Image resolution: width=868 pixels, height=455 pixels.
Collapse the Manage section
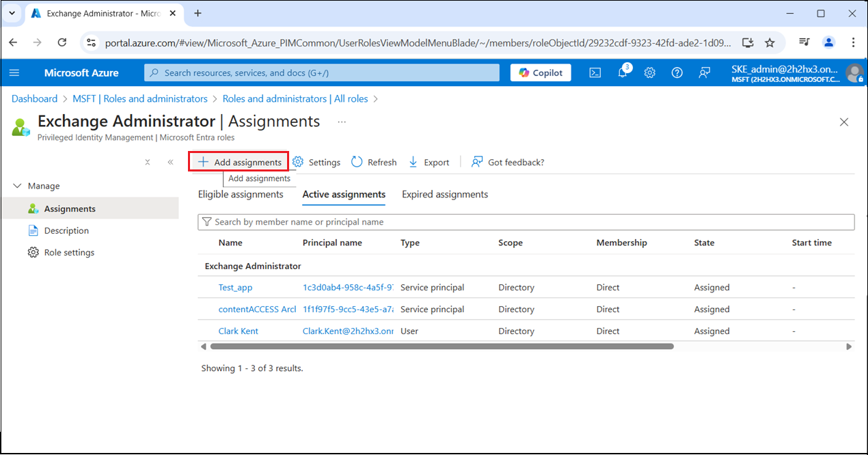(18, 186)
